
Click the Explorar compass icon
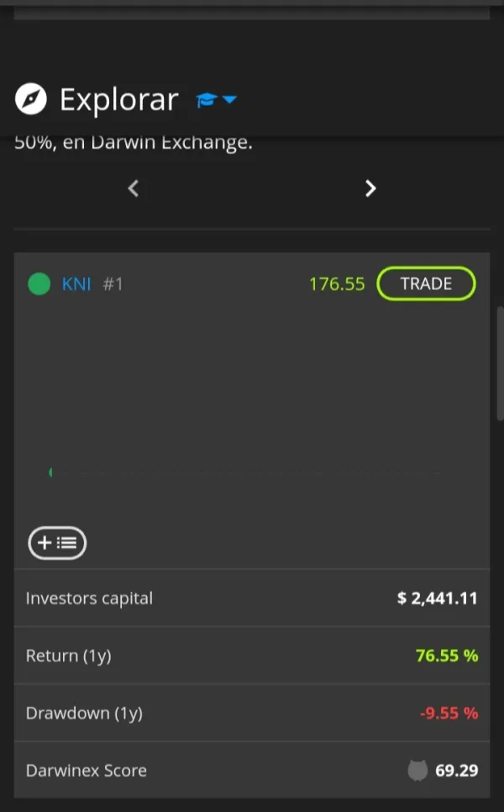click(x=31, y=100)
